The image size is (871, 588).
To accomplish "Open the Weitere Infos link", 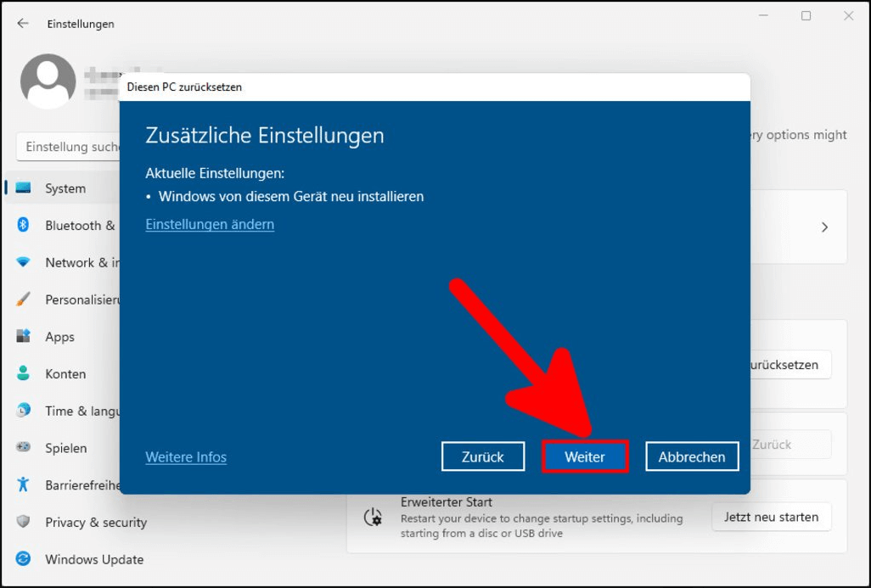I will (x=185, y=456).
